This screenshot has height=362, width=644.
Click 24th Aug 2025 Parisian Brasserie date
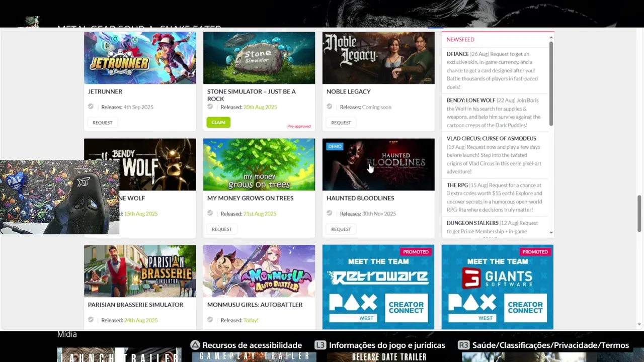(x=141, y=320)
